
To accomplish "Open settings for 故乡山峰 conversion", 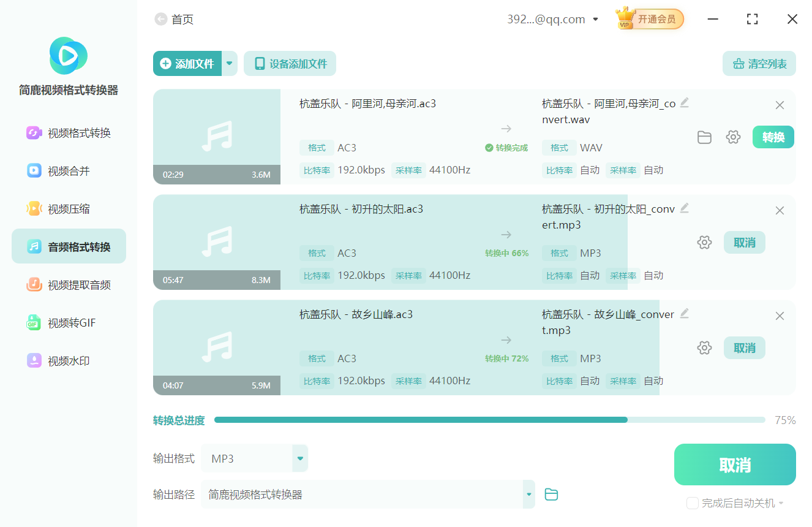I will [x=704, y=347].
